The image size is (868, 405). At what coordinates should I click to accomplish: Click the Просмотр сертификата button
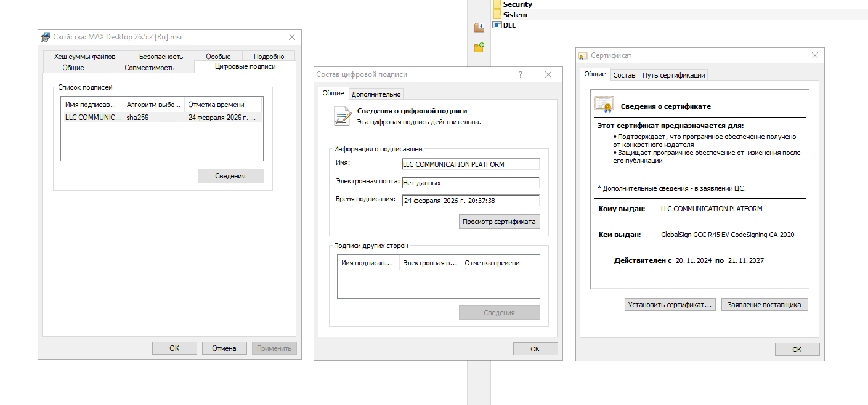click(499, 222)
